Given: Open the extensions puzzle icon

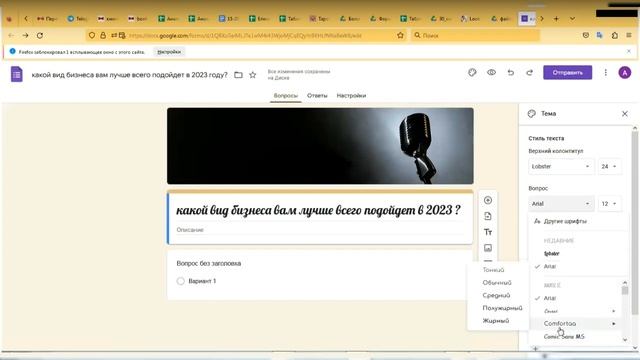Looking at the screenshot, I should (615, 36).
